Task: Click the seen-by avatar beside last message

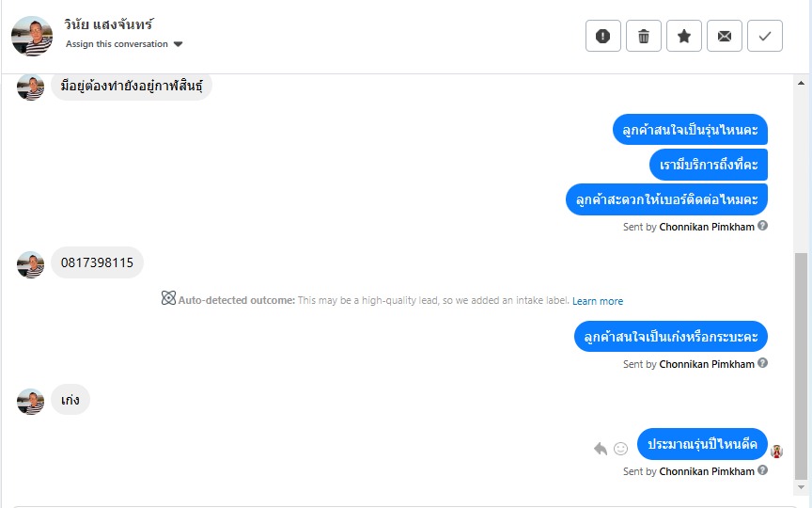Action: 776,451
